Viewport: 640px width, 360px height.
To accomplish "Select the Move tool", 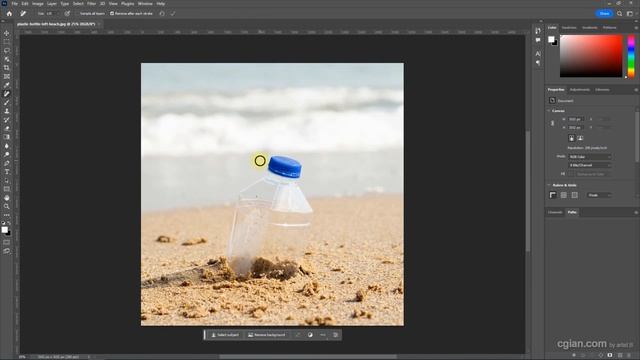I will pyautogui.click(x=7, y=33).
